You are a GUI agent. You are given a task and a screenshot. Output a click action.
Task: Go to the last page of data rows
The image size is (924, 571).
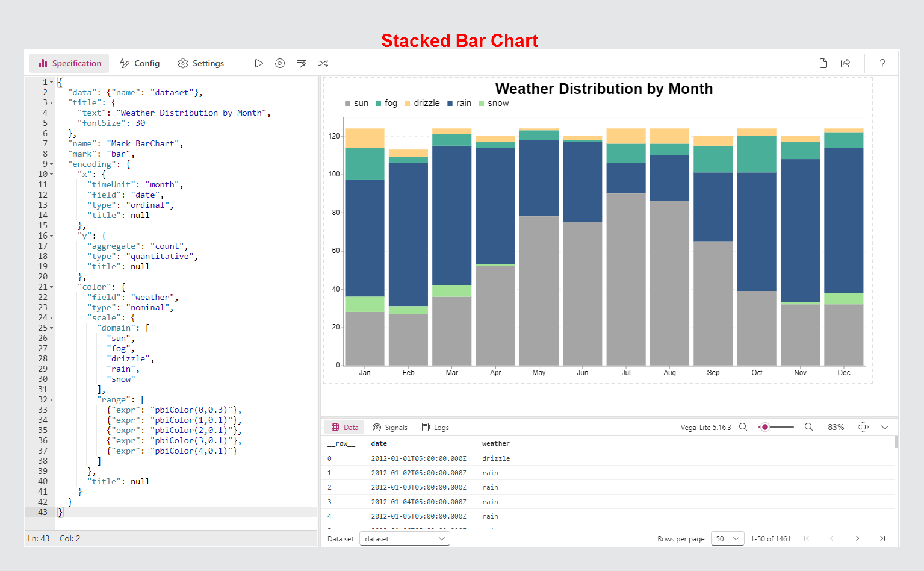click(882, 538)
